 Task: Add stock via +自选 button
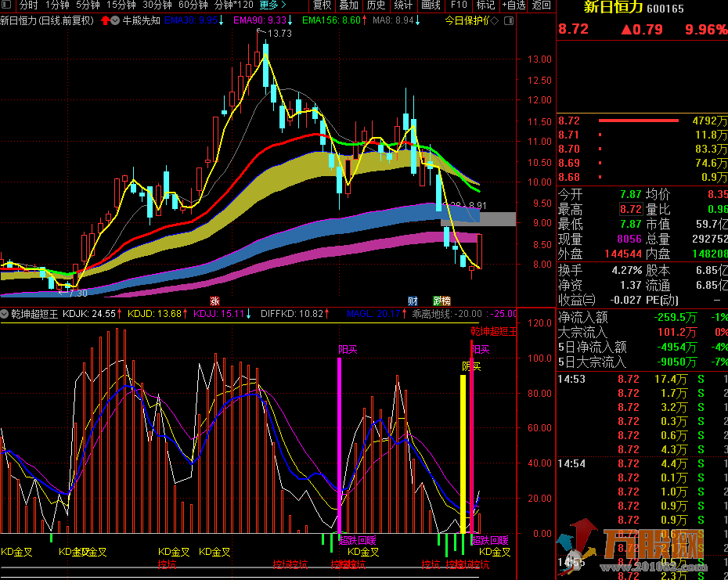coord(514,5)
